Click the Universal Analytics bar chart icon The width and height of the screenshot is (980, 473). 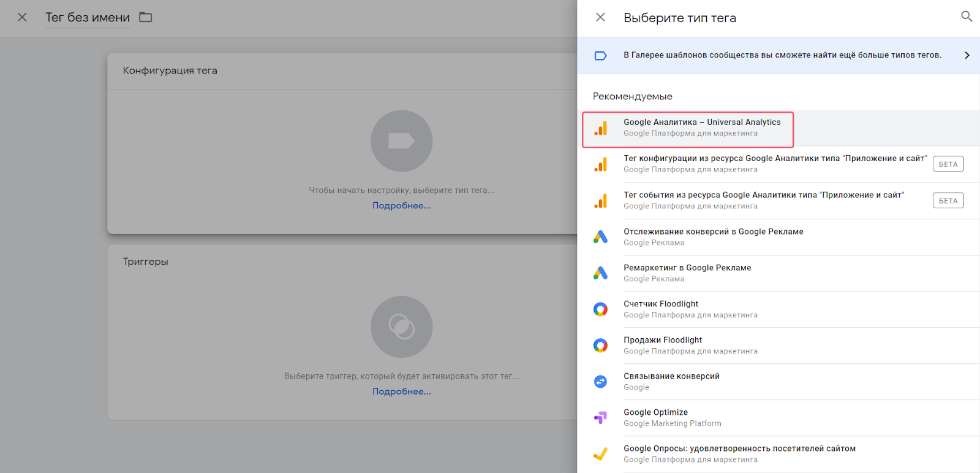(x=600, y=128)
